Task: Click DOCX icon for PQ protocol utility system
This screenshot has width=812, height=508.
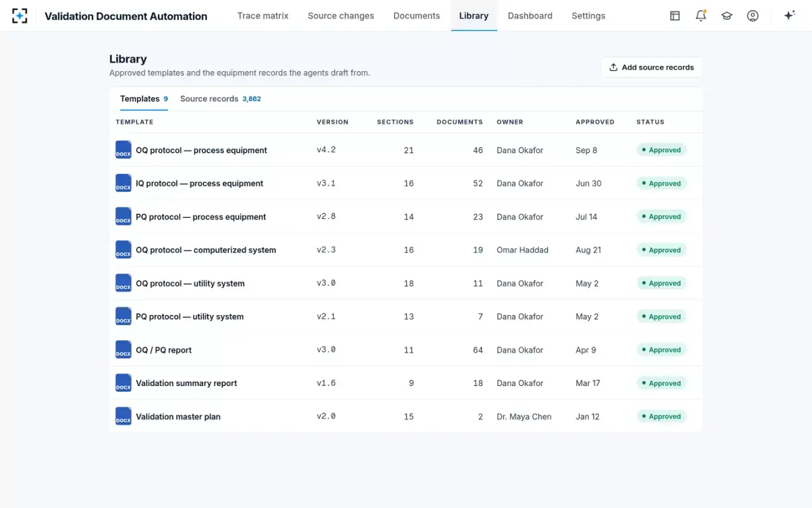Action: coord(123,316)
